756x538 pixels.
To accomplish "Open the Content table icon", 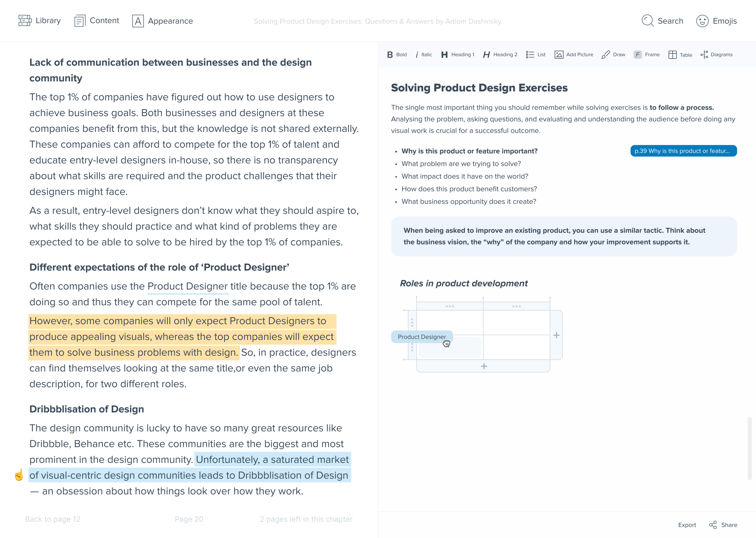I will 80,21.
